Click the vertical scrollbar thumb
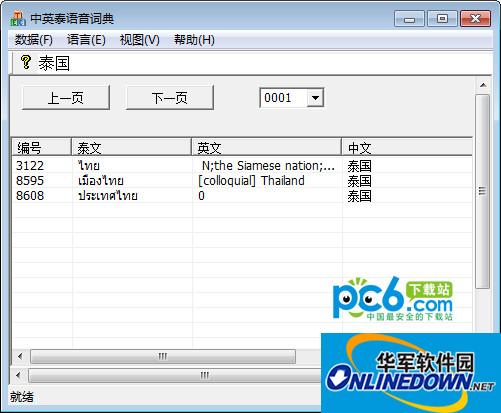Screen dimensions: 501x413 click(x=483, y=191)
